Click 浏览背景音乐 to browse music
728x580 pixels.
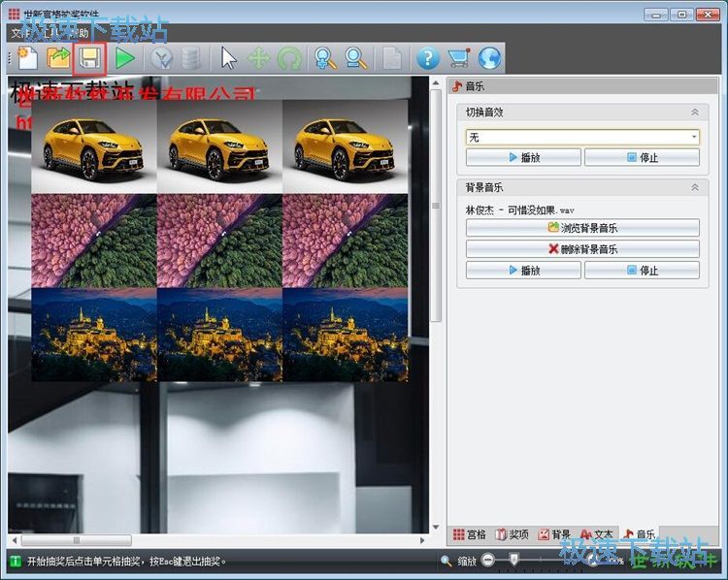pos(582,228)
